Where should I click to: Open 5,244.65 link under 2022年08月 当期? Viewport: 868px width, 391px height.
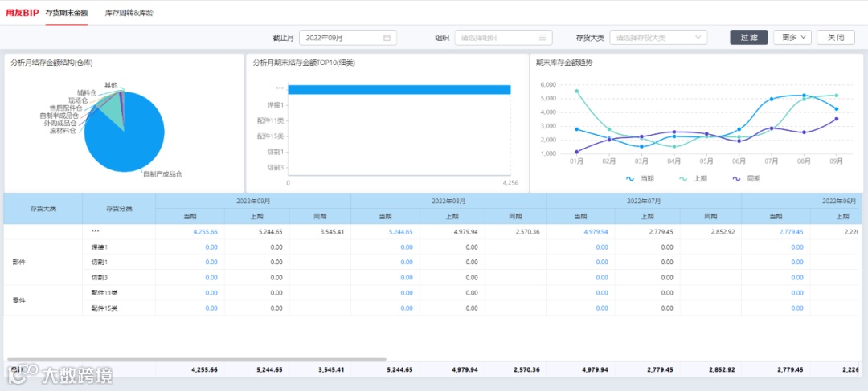click(x=401, y=232)
